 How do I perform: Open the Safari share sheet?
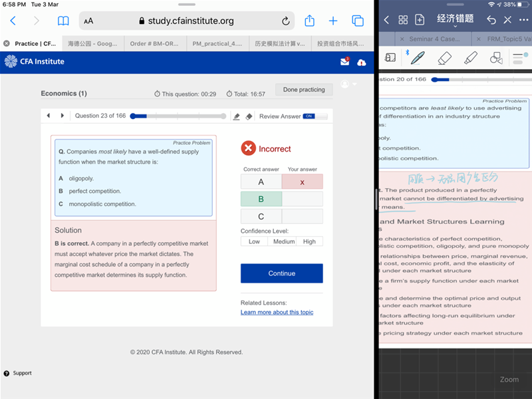309,21
